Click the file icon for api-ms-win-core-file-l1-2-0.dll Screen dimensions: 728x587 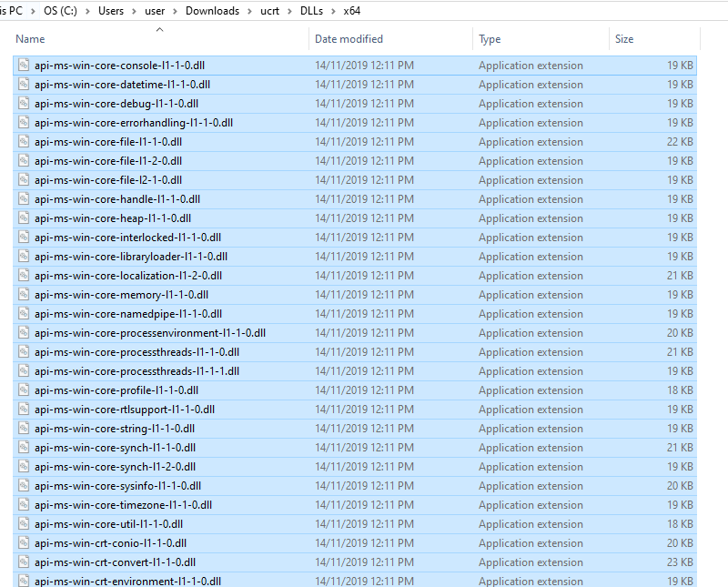[x=24, y=161]
